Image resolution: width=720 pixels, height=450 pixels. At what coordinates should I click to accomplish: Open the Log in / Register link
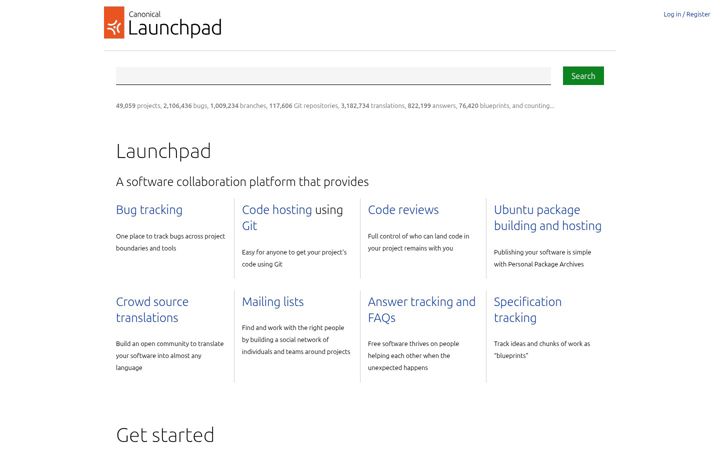686,14
